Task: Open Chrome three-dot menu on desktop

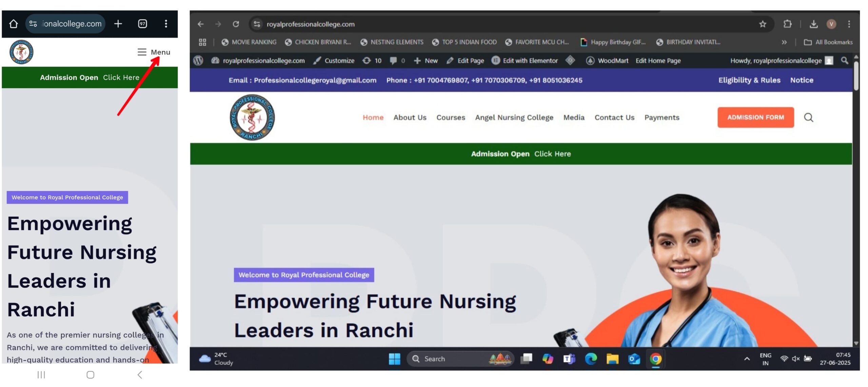Action: [849, 24]
